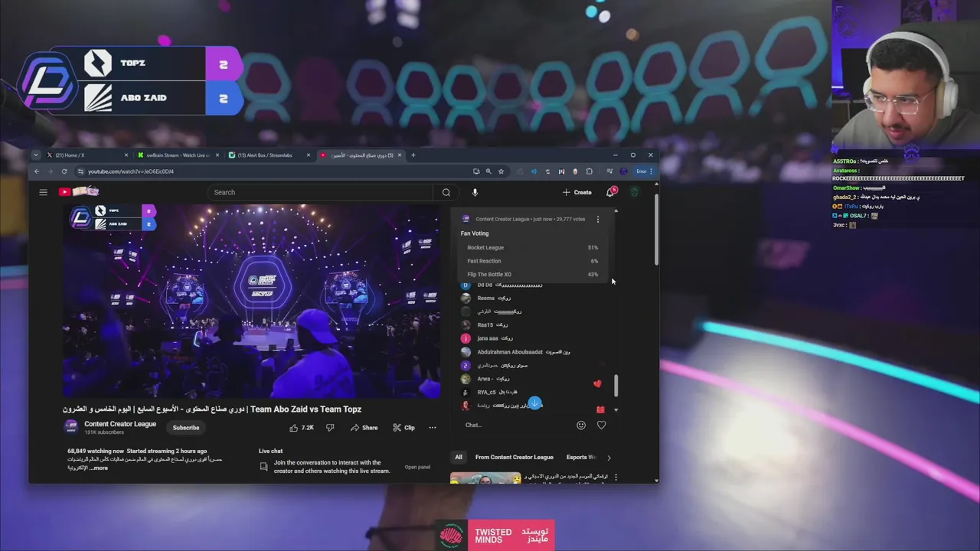Open more actions ellipsis under video
The height and width of the screenshot is (551, 980).
[x=433, y=428]
